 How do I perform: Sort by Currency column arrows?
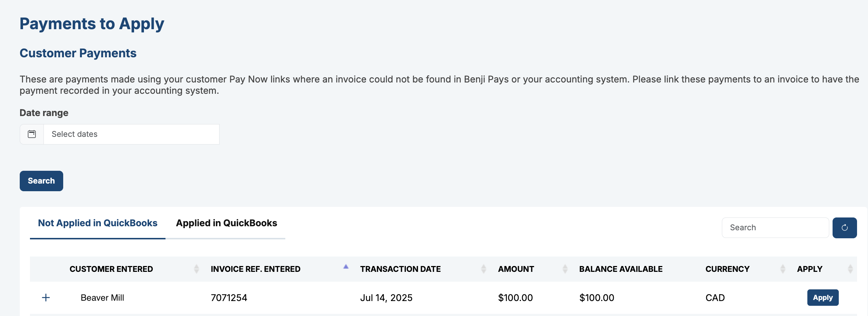[783, 269]
